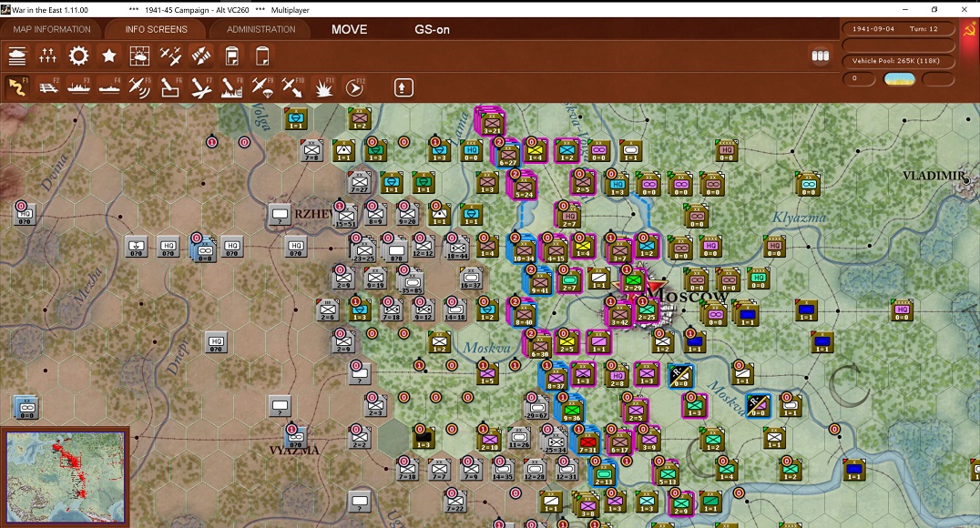The height and width of the screenshot is (528, 980).
Task: Select the Soviet stack labeled 5=24
Action: pyautogui.click(x=524, y=185)
